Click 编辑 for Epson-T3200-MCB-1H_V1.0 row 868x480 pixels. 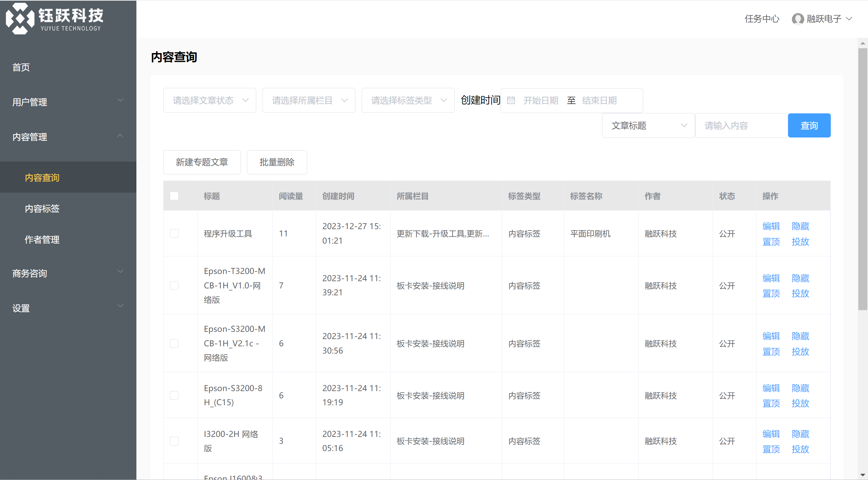(x=771, y=278)
